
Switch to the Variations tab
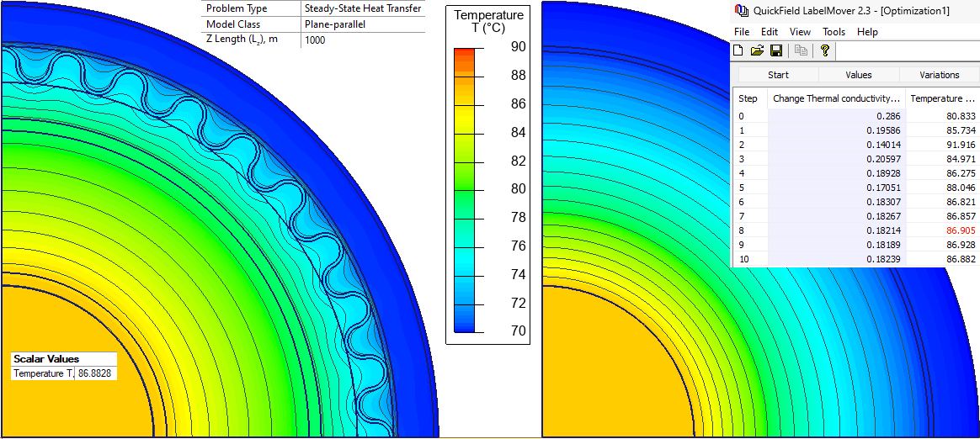(x=939, y=75)
